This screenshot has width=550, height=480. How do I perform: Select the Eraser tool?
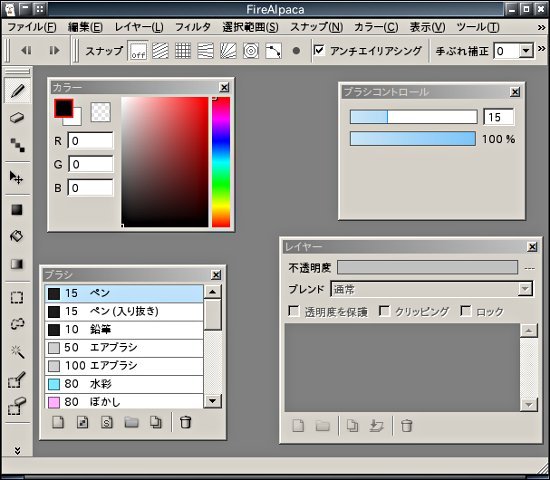pos(17,118)
